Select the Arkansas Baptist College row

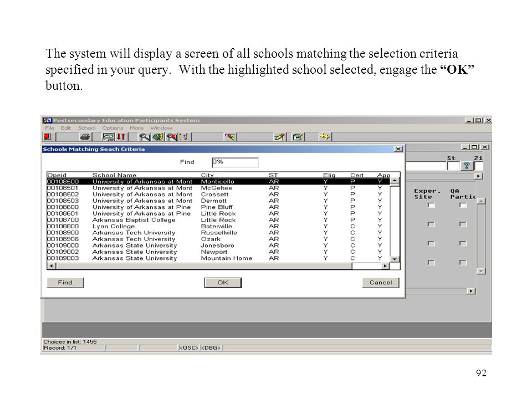pyautogui.click(x=218, y=220)
